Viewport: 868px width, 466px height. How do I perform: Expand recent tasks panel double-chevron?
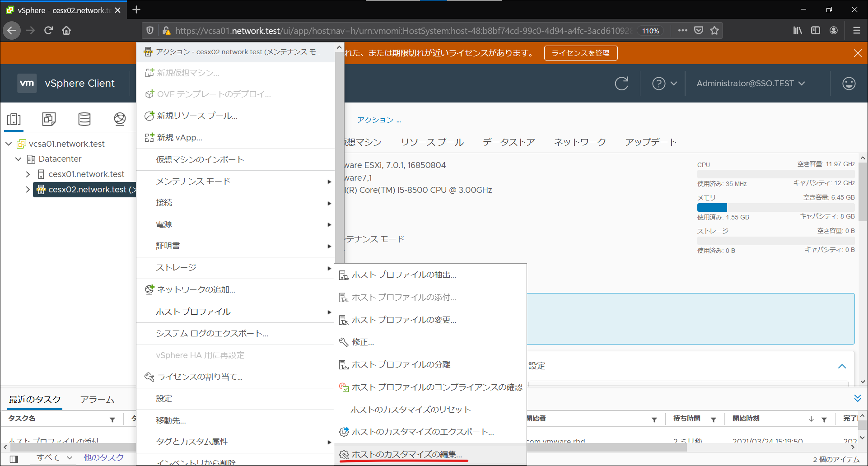(858, 398)
